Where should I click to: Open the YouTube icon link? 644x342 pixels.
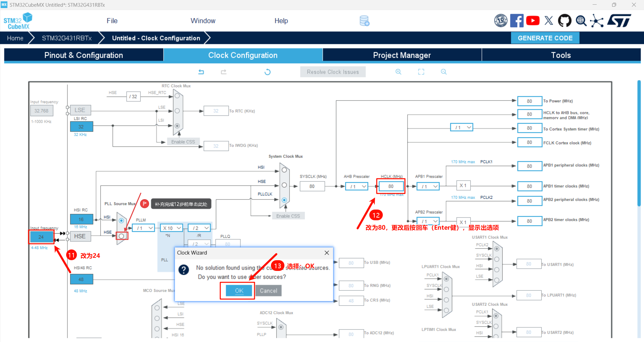click(x=533, y=21)
